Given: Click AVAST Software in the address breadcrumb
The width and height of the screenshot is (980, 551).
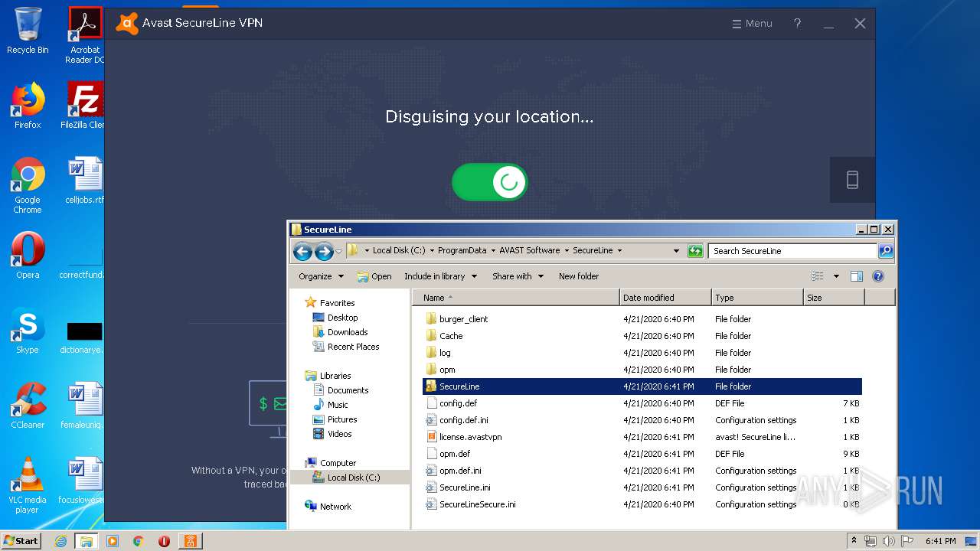Looking at the screenshot, I should point(529,250).
